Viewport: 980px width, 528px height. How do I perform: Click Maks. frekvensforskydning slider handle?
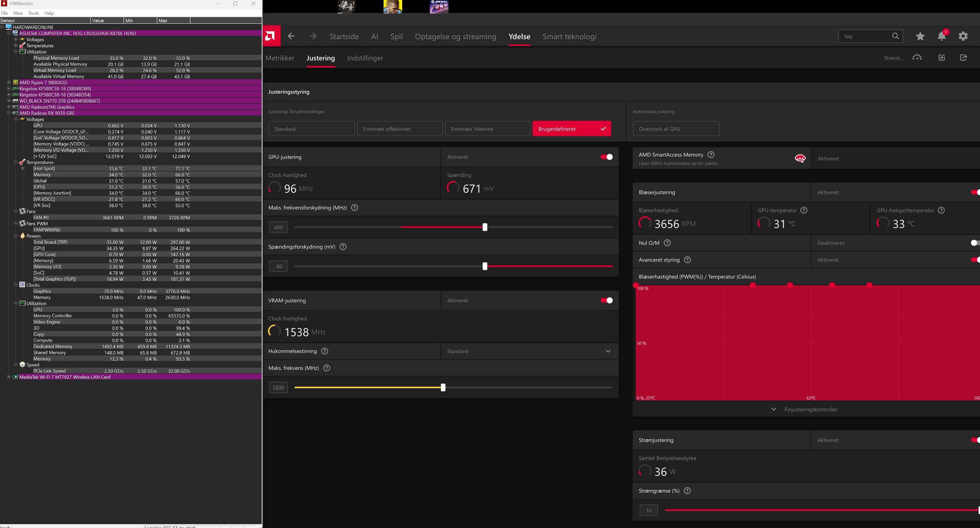click(x=485, y=227)
